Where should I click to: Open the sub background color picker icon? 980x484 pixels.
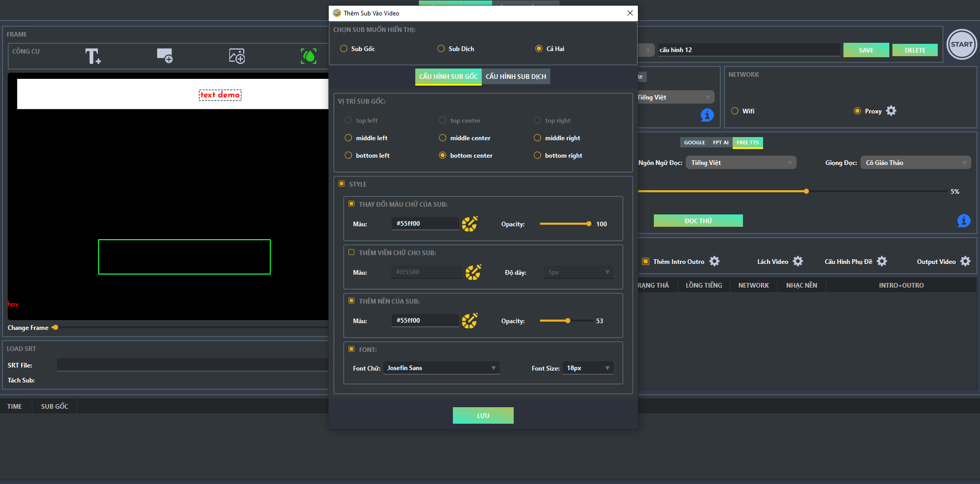click(x=469, y=320)
